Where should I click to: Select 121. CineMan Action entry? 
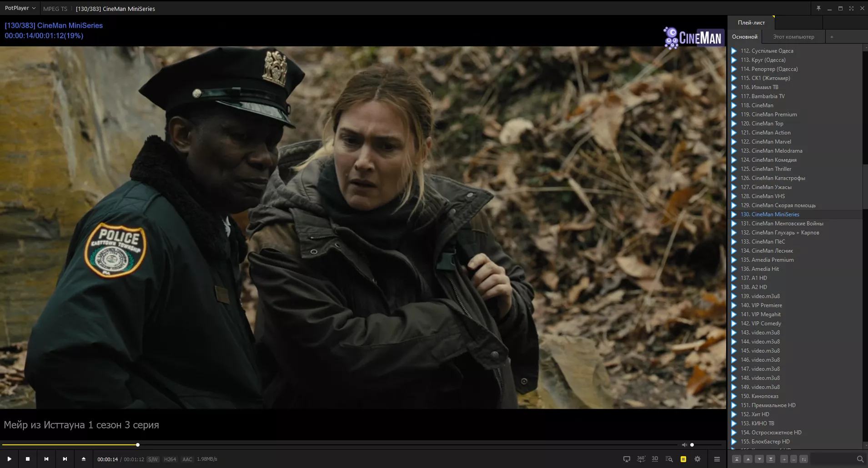click(x=795, y=133)
